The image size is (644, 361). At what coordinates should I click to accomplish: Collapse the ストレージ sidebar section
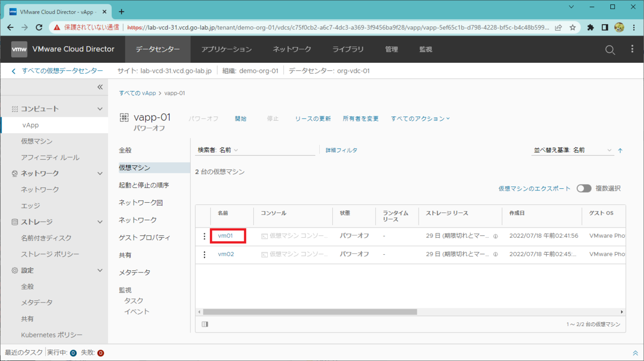coord(100,222)
